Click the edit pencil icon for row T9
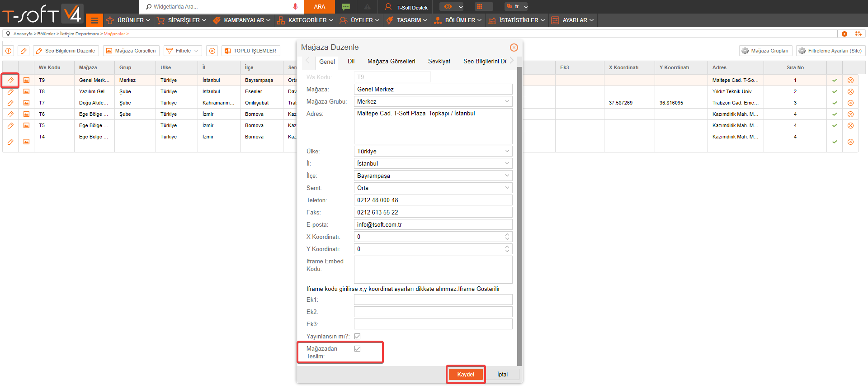Screen dimensions: 868x390 coord(10,80)
